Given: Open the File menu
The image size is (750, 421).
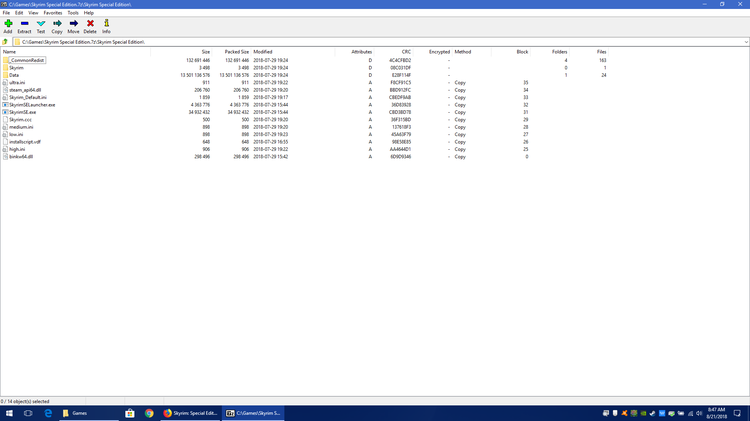Looking at the screenshot, I should [6, 13].
